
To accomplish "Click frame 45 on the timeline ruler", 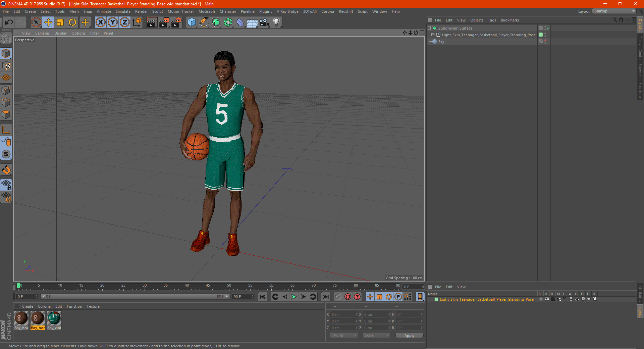I will coord(208,286).
